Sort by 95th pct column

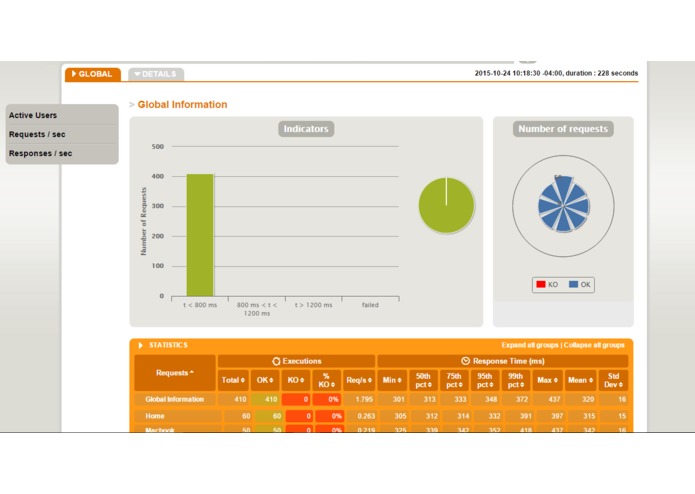click(x=485, y=380)
